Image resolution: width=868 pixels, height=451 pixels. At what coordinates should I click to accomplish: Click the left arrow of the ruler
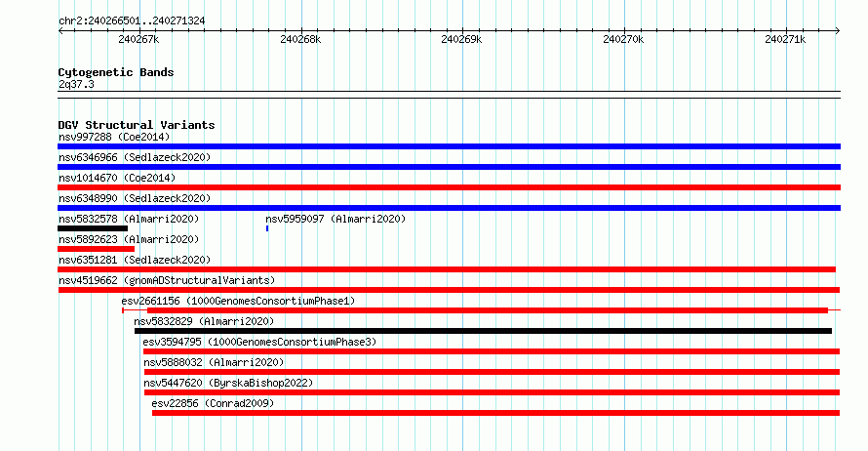(60, 31)
